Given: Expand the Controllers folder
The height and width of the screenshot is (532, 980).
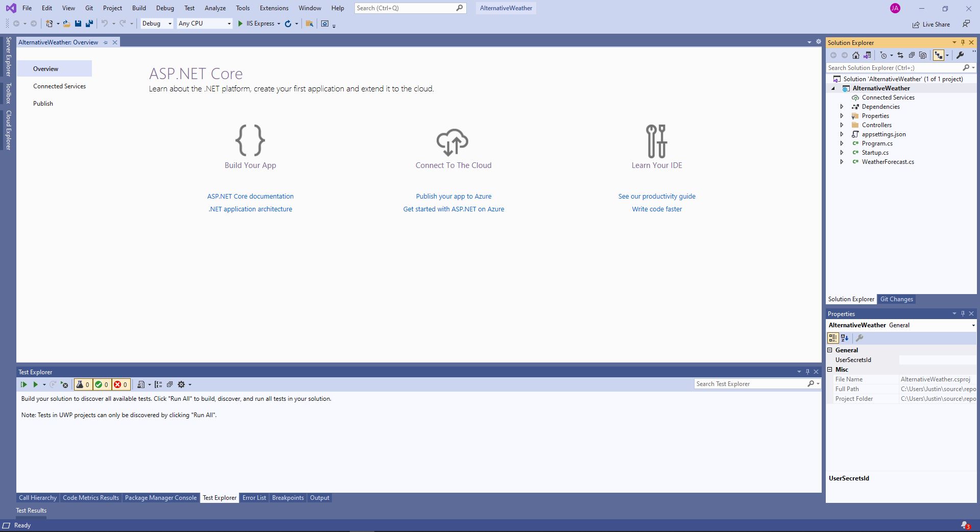Looking at the screenshot, I should [x=842, y=125].
